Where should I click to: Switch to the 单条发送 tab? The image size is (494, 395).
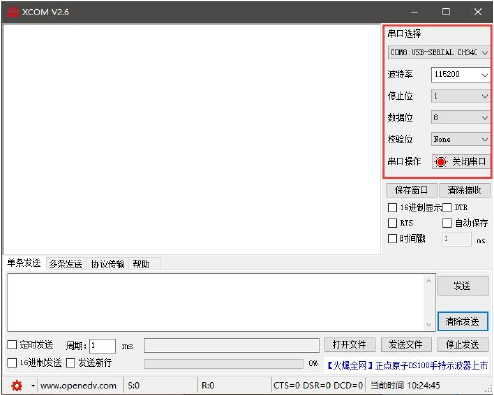pyautogui.click(x=24, y=263)
